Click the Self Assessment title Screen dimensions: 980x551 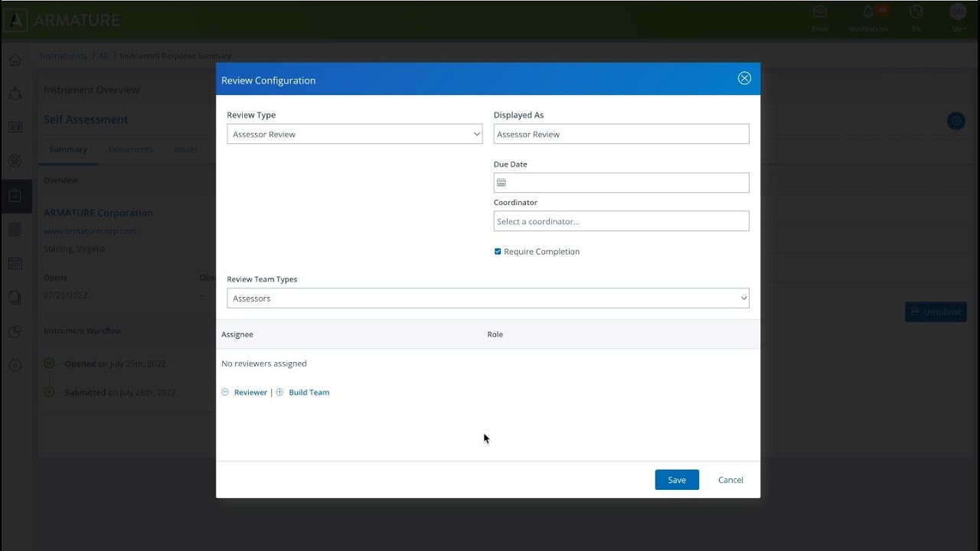coord(86,119)
